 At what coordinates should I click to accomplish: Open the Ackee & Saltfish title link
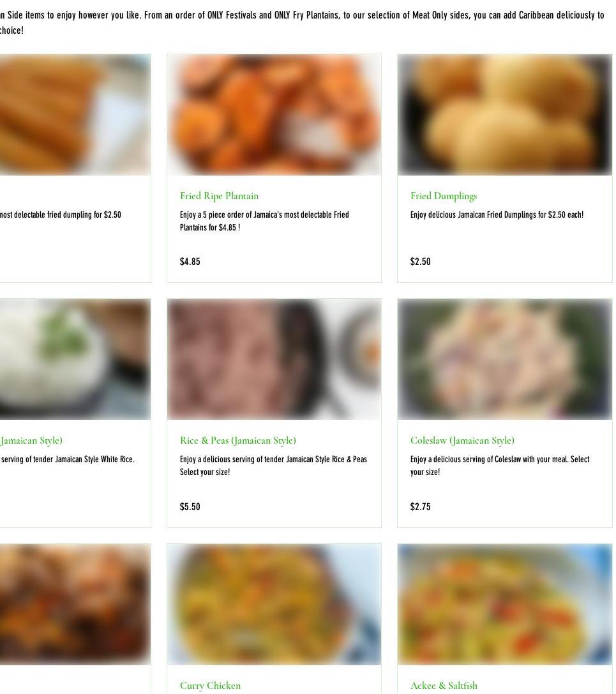coord(444,686)
